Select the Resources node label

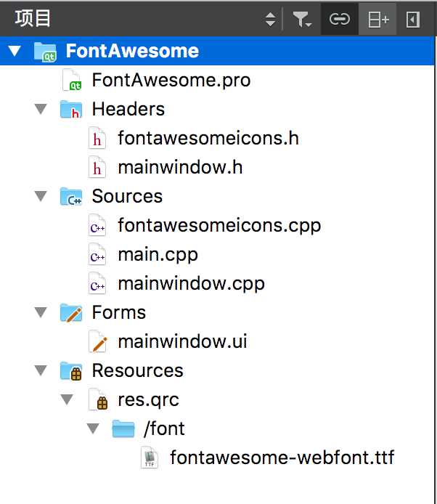click(x=137, y=370)
